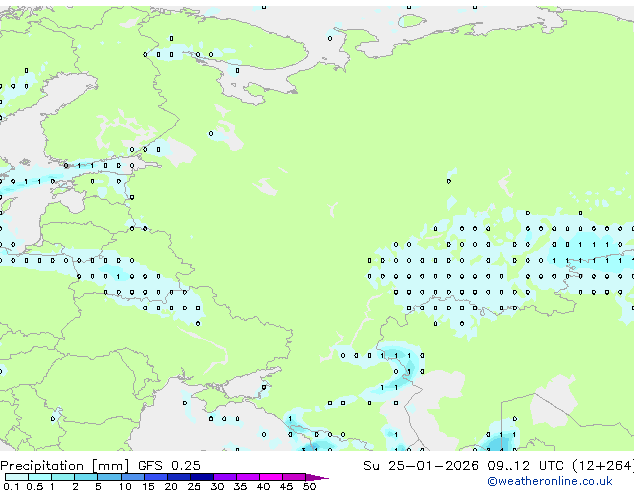Viewport: 634px width, 490px height.
Task: Click the 'Precipitation [mm]' title text
Action: [65, 466]
